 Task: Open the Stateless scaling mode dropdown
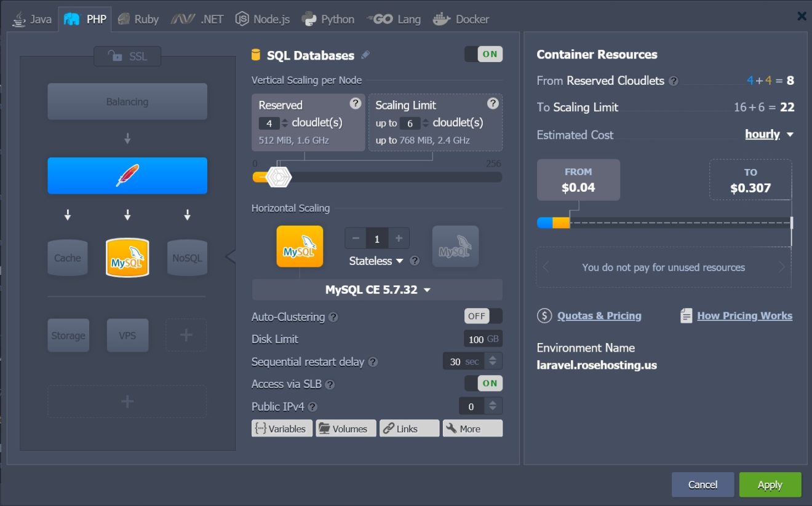(377, 261)
